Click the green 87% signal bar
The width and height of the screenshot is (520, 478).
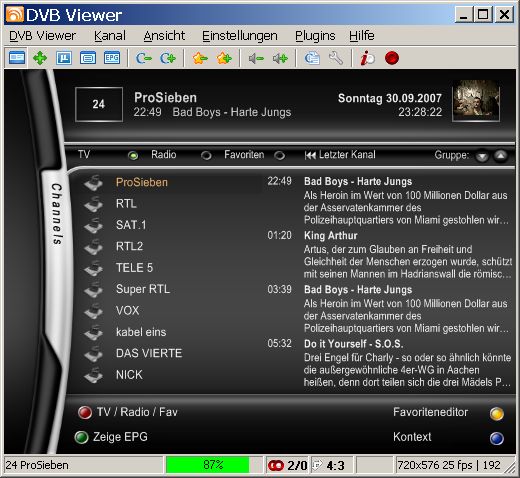207,465
